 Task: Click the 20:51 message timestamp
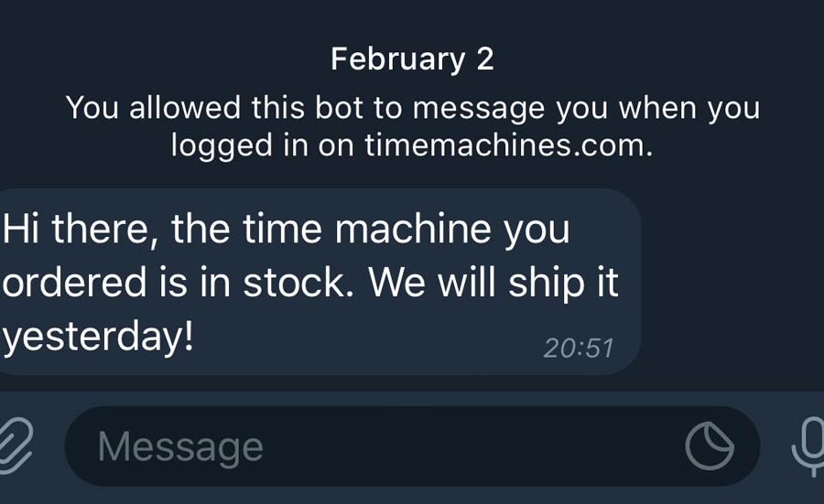(x=579, y=349)
